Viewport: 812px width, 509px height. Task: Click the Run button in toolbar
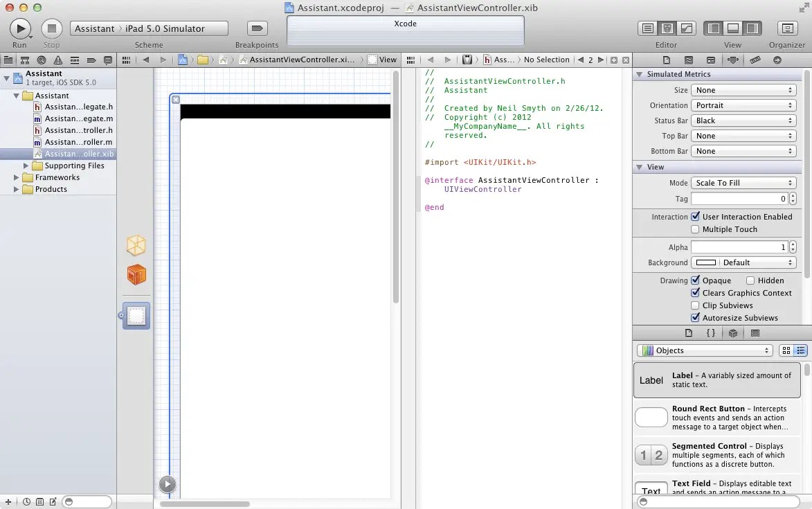(20, 28)
